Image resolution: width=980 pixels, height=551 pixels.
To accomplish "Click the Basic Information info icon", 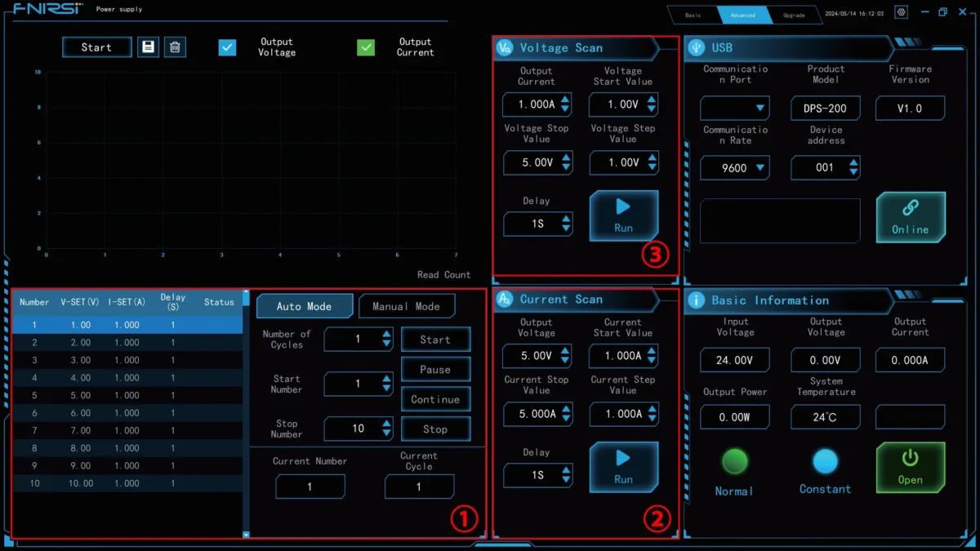I will [697, 300].
